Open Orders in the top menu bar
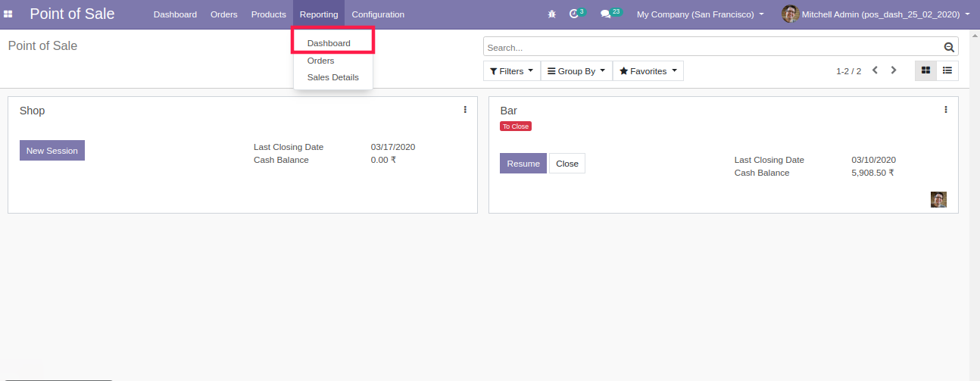980x381 pixels. pos(224,14)
